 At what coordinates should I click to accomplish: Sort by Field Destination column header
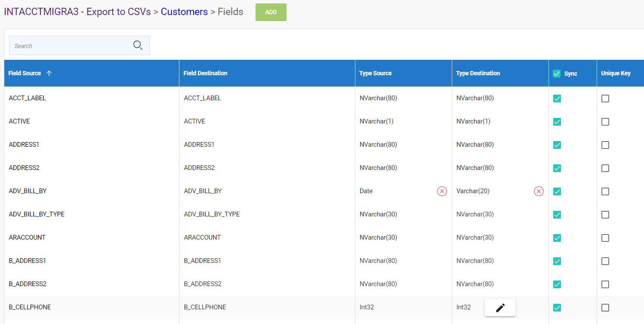pos(205,73)
